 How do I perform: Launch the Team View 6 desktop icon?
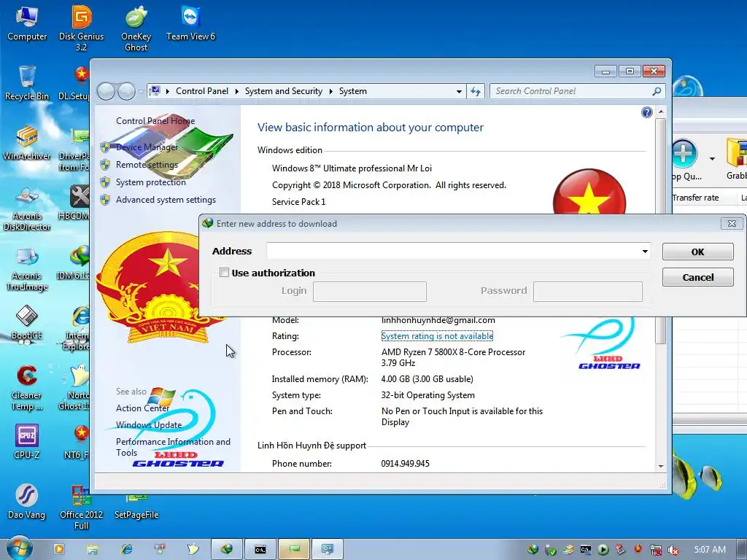(x=190, y=23)
